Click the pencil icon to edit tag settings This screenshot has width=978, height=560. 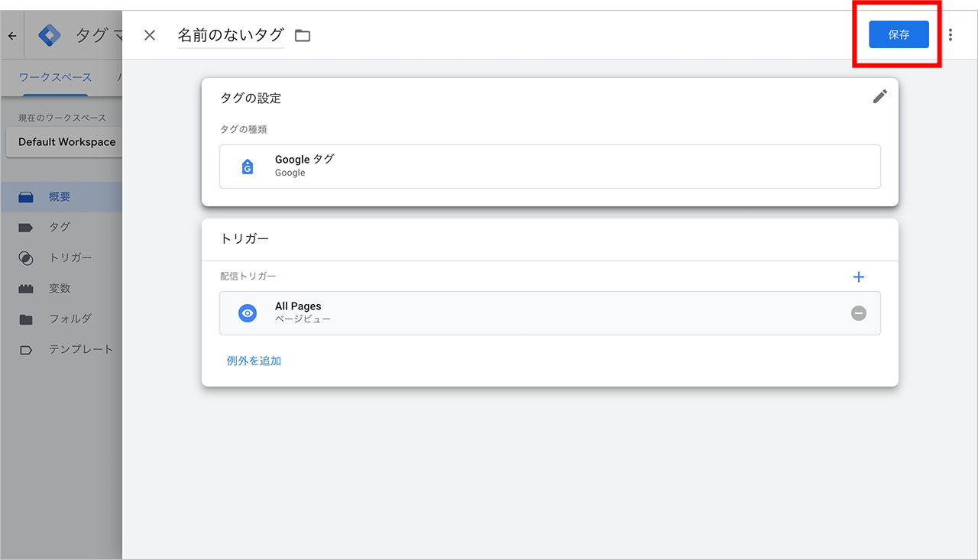879,96
